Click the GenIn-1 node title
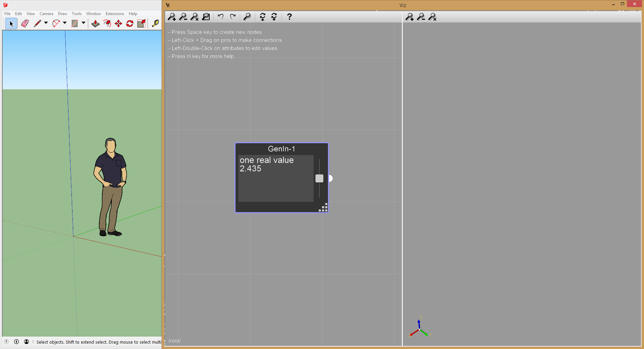Viewport: 644px width, 349px height. pos(281,149)
